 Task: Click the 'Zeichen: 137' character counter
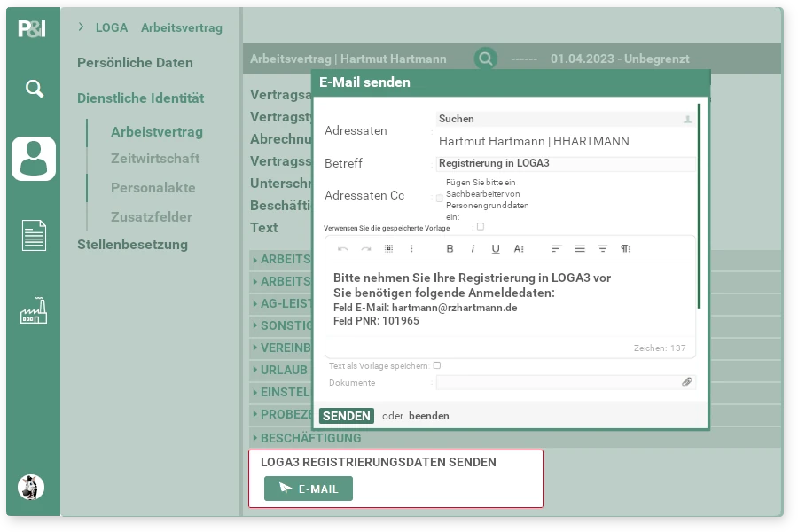tap(660, 348)
